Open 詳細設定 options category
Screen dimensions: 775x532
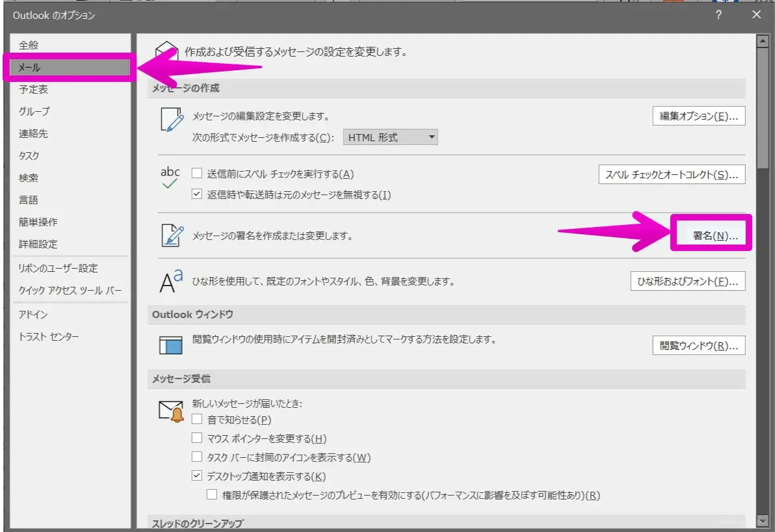pyautogui.click(x=70, y=244)
